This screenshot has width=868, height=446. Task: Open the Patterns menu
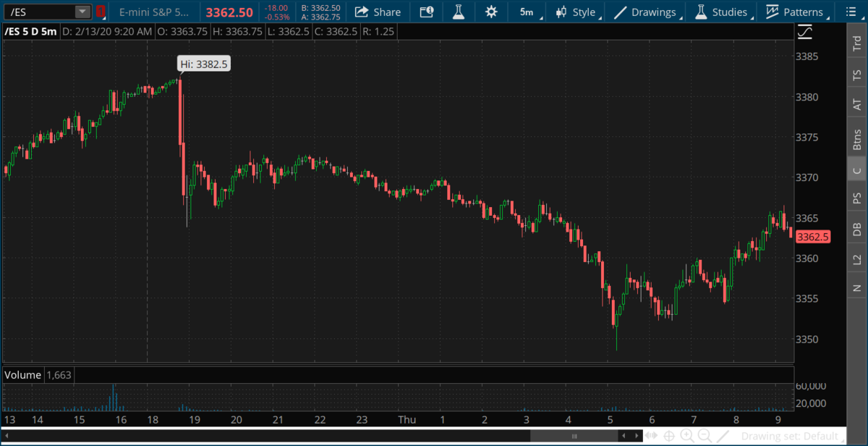[796, 12]
